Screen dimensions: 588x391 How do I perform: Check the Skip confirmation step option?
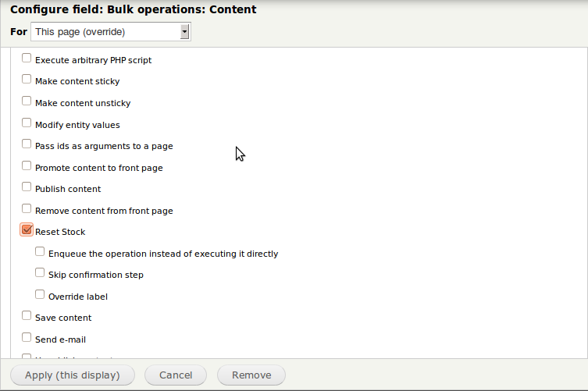40,273
